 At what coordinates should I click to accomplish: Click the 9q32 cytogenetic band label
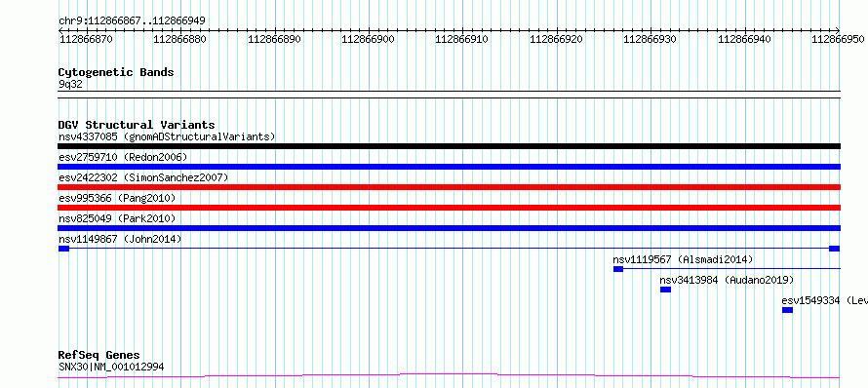pyautogui.click(x=70, y=84)
